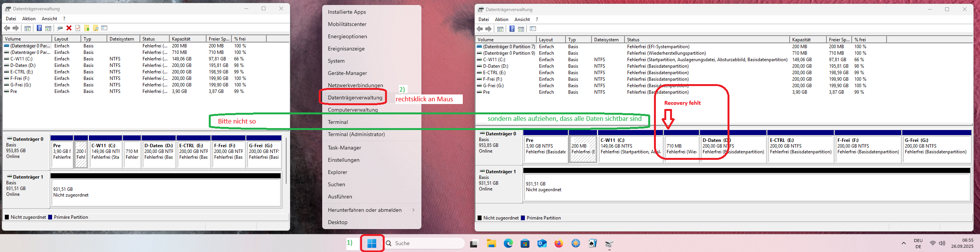
Task: Sort by Status column in right window
Action: tap(707, 40)
